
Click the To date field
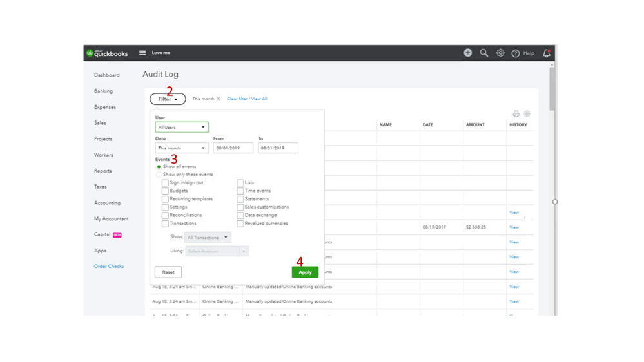[278, 148]
